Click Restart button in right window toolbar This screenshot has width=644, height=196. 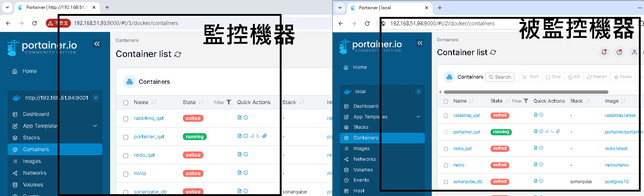597,77
